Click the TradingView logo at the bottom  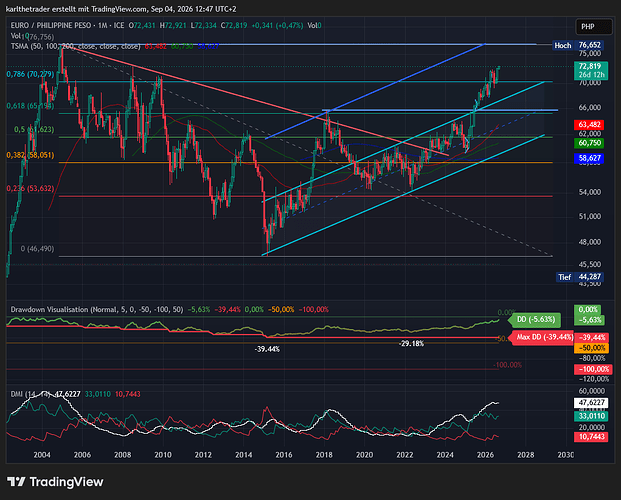(55, 482)
